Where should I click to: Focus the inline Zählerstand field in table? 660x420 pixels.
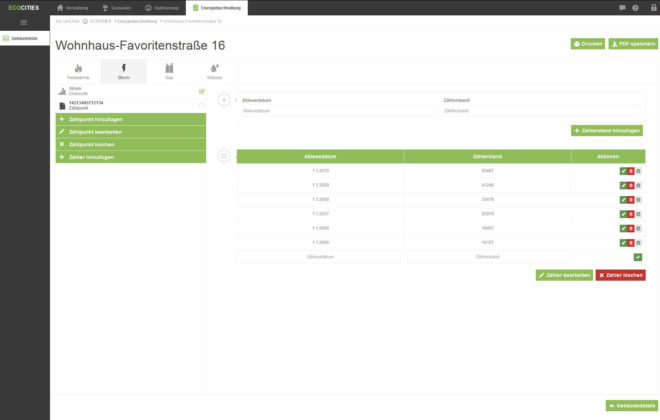tap(487, 257)
